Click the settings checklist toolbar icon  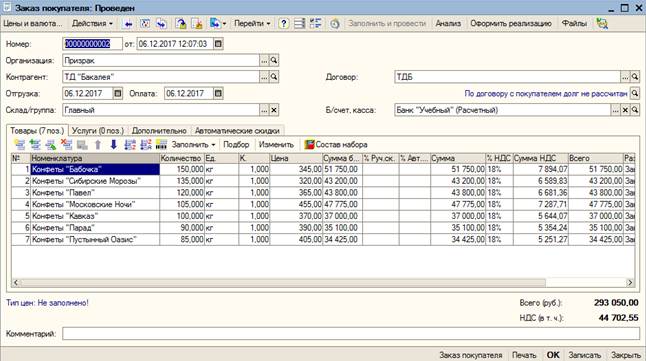[x=316, y=24]
